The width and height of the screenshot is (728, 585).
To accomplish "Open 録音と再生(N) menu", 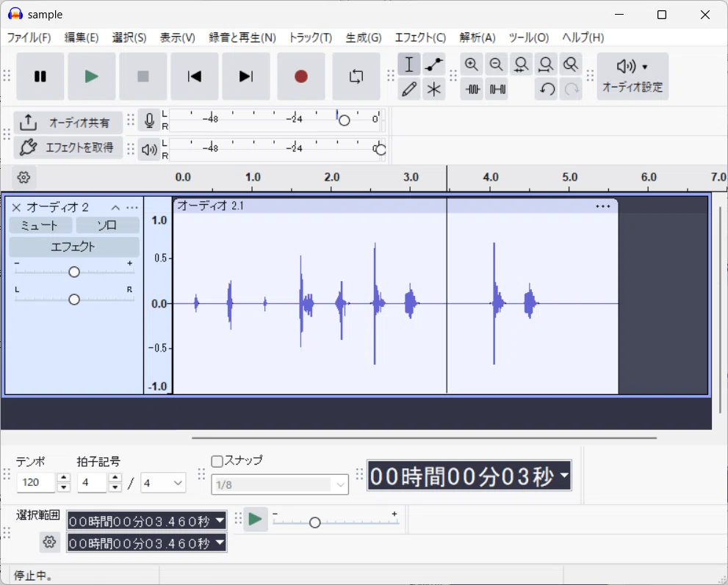I will coord(242,37).
